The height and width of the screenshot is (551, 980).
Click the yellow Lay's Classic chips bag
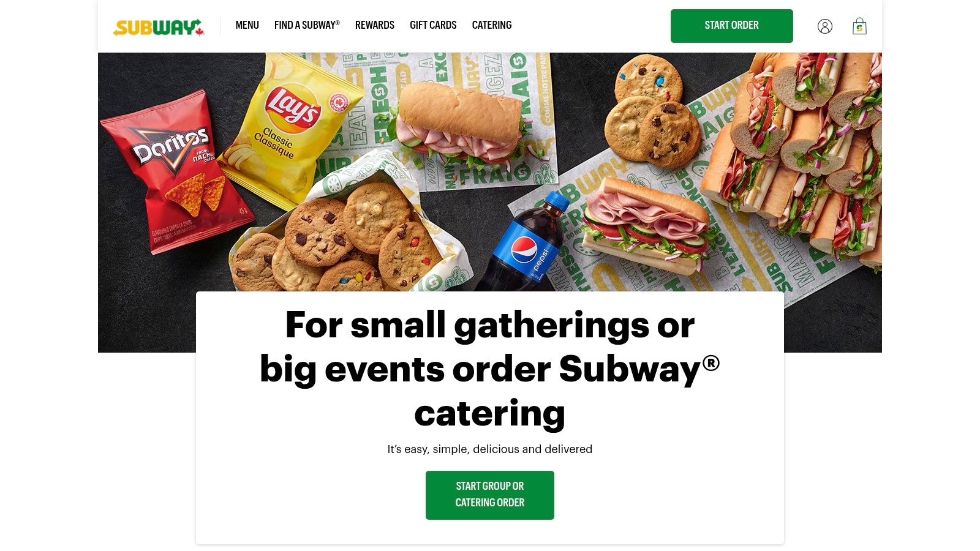tap(289, 129)
